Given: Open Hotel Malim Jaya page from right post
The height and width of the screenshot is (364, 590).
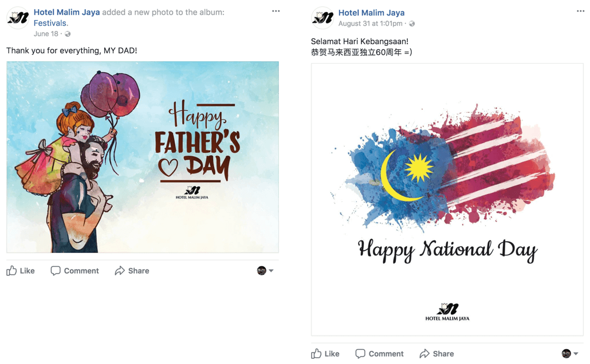Looking at the screenshot, I should coord(371,13).
